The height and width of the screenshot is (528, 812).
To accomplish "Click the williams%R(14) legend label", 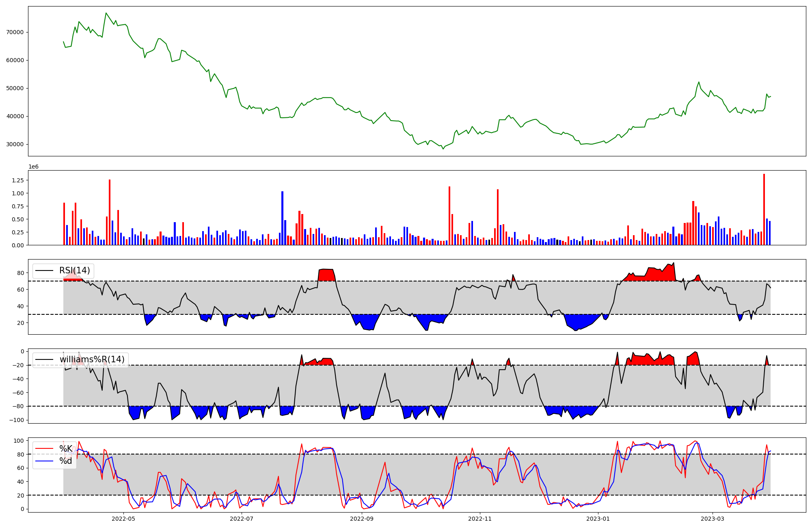I will pos(92,359).
